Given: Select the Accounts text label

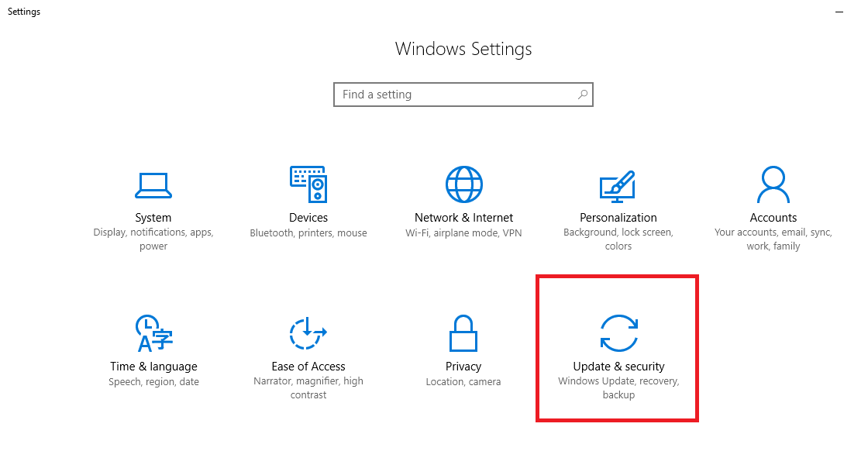Looking at the screenshot, I should coord(773,218).
